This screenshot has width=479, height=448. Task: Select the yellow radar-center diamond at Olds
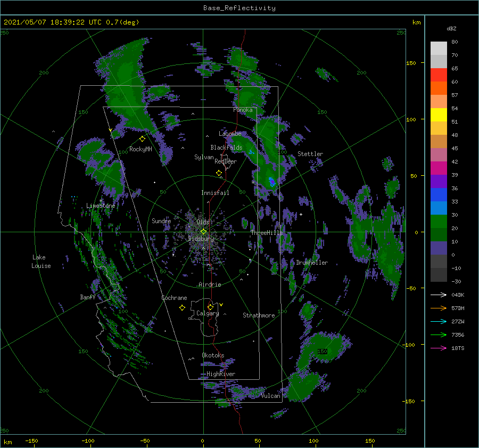click(203, 232)
